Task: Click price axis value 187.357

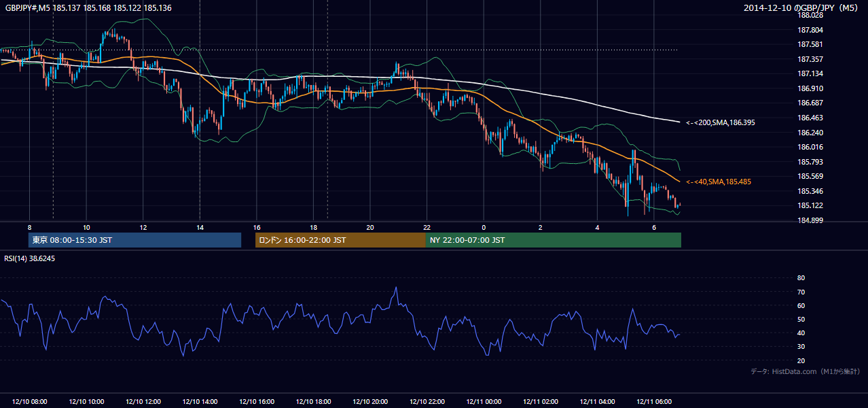Action: pos(810,59)
